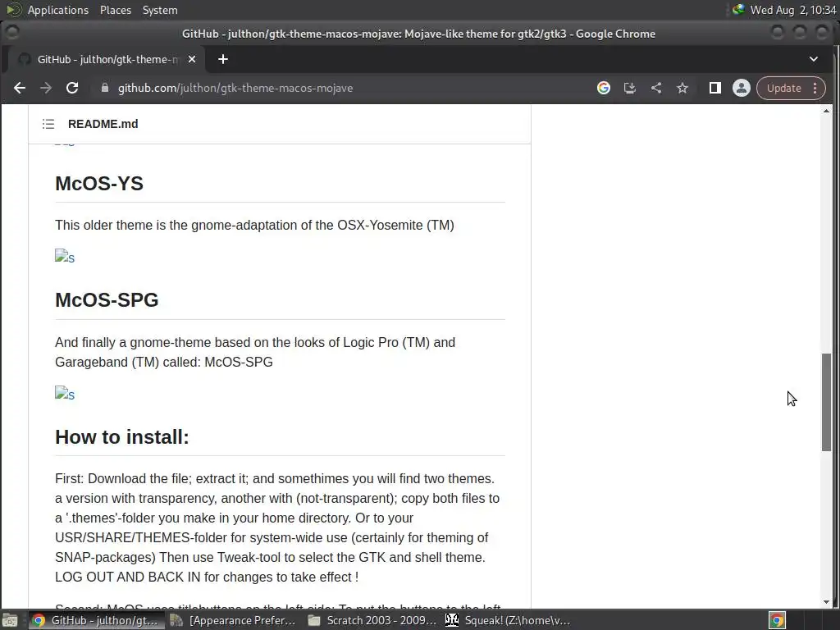Switch to Appearance Preferences window in taskbar
Image resolution: width=840 pixels, height=630 pixels.
[x=232, y=620]
